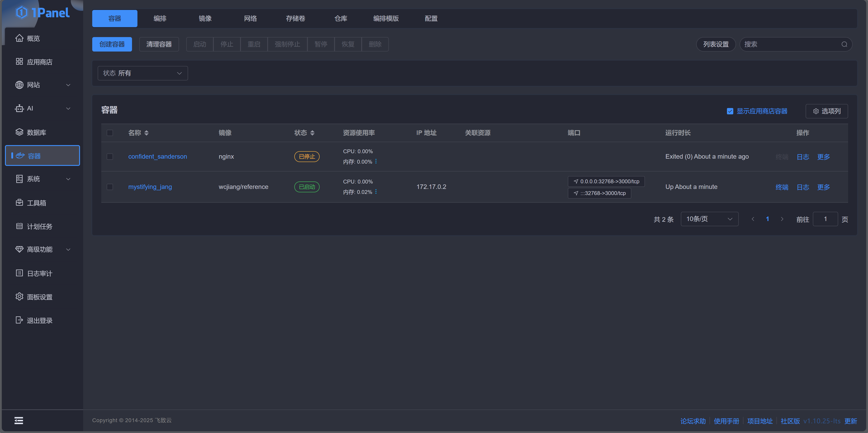Click 退出登录 logout icon
This screenshot has height=433, width=868.
(x=19, y=320)
